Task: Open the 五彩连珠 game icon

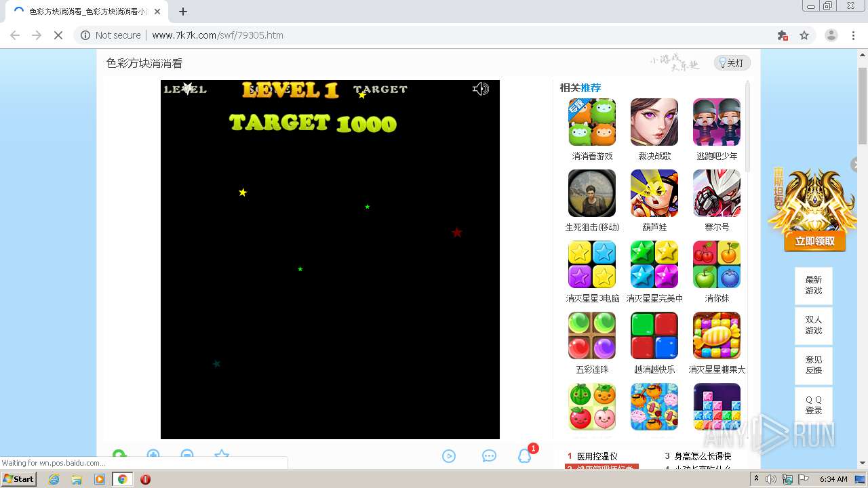Action: click(x=592, y=335)
